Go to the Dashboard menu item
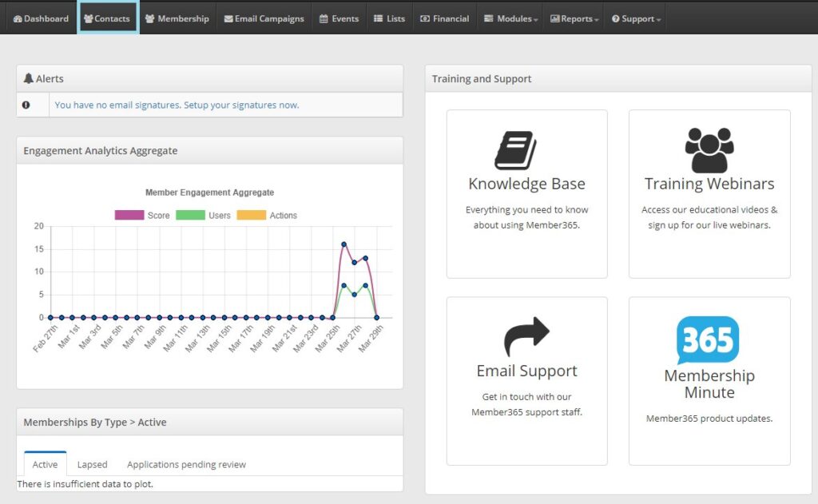This screenshot has height=504, width=818. (x=41, y=19)
